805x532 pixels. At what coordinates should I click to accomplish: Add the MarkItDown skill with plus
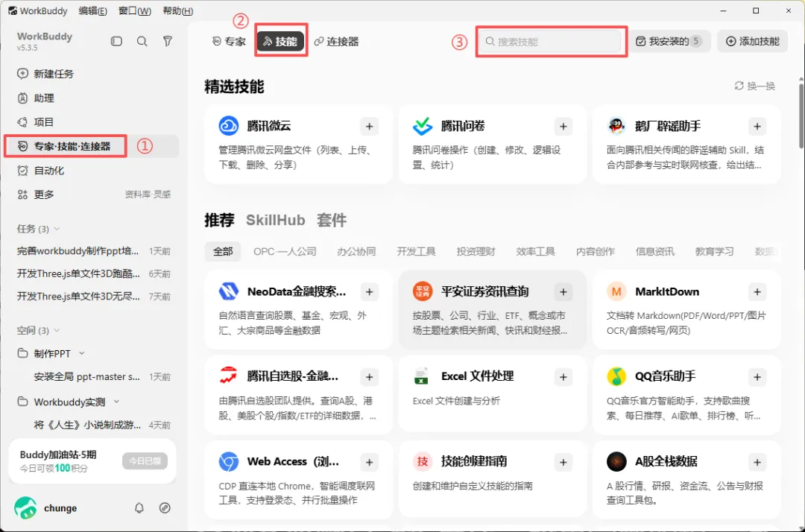[757, 292]
